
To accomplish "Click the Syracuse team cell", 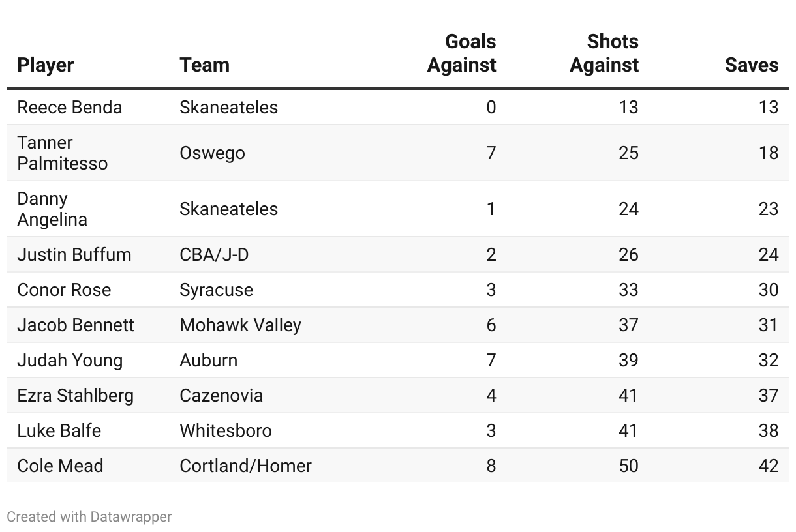I will click(216, 289).
